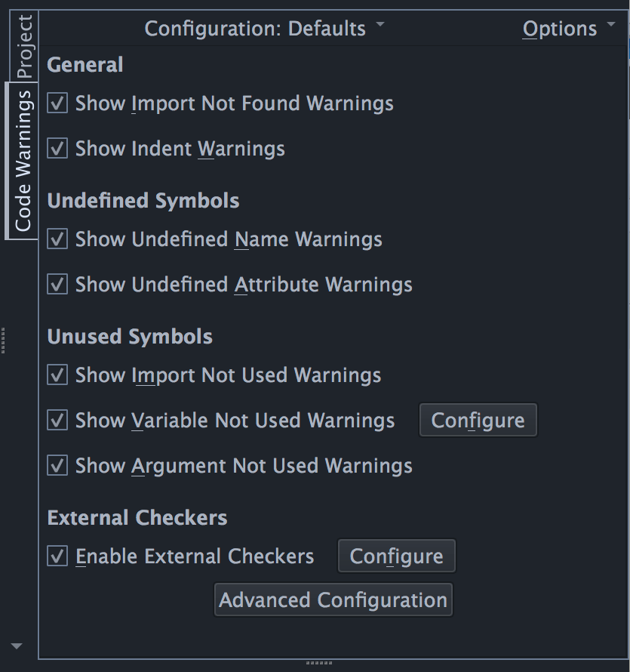Open Advanced Configuration
This screenshot has width=630, height=672.
coord(333,600)
